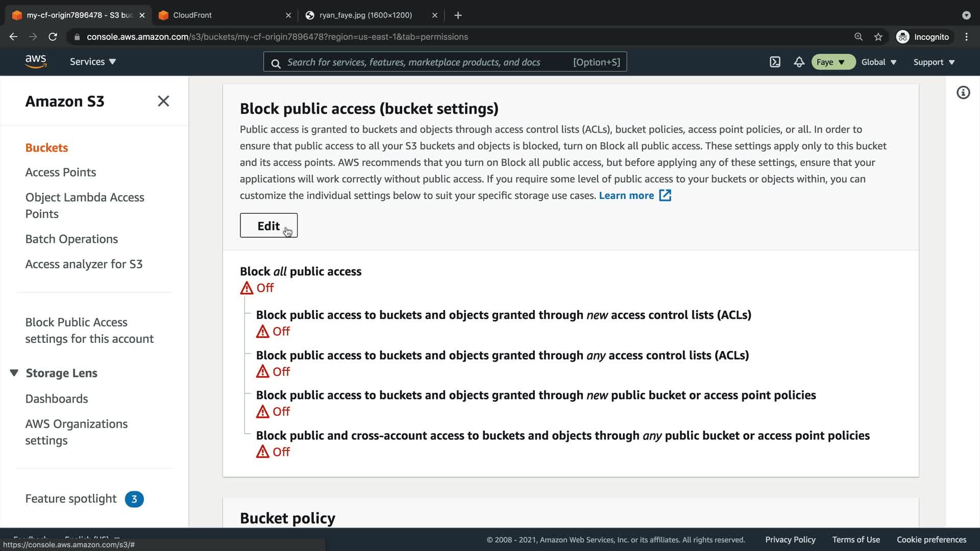Open the Support dropdown menu
Viewport: 980px width, 551px height.
click(934, 62)
